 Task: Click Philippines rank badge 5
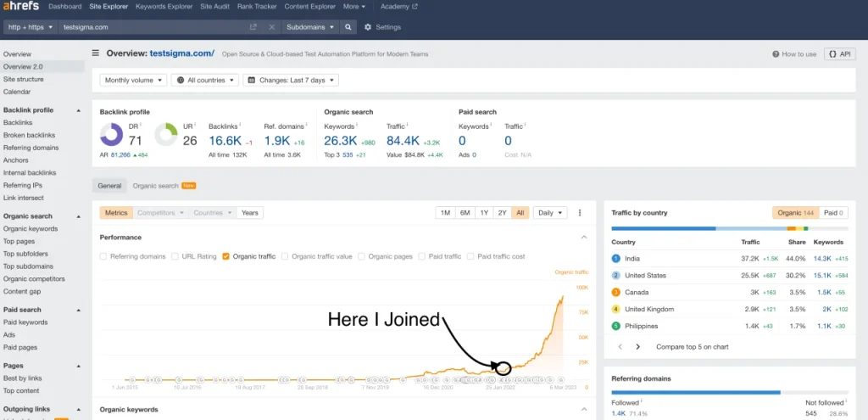coord(615,326)
